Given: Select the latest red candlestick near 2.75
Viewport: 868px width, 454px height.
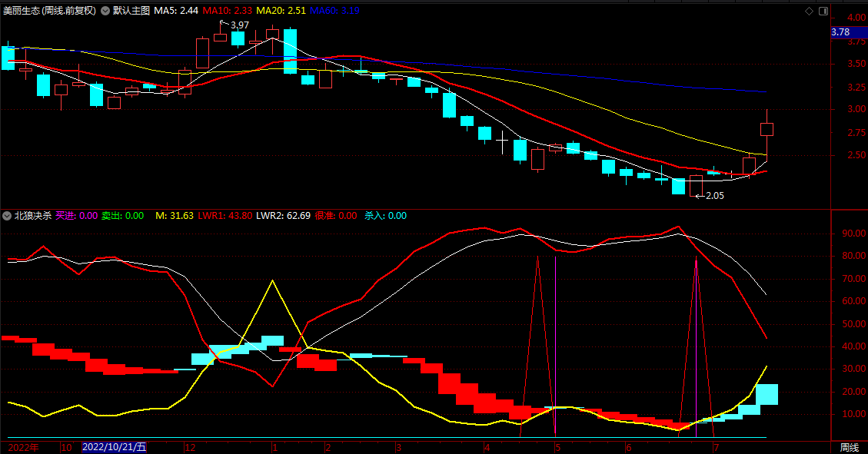Looking at the screenshot, I should pyautogui.click(x=767, y=129).
